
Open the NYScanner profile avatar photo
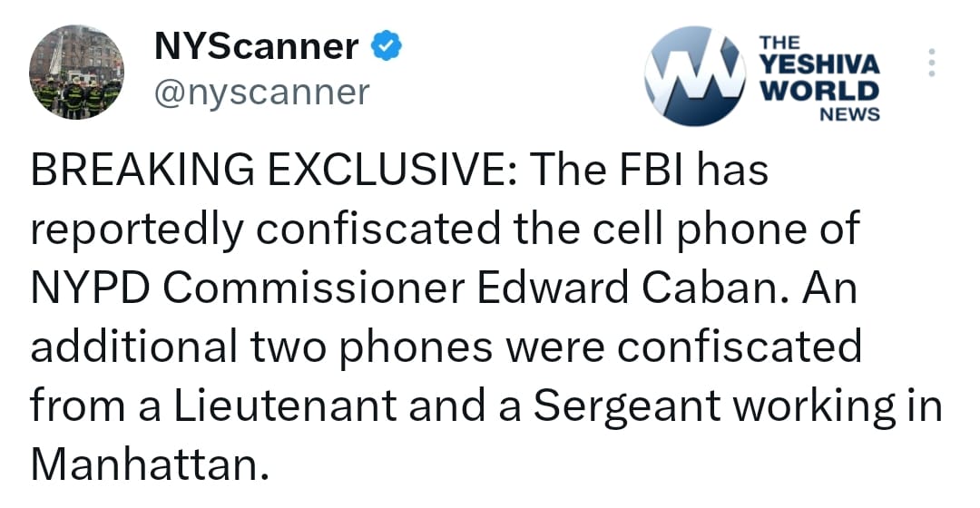[76, 73]
